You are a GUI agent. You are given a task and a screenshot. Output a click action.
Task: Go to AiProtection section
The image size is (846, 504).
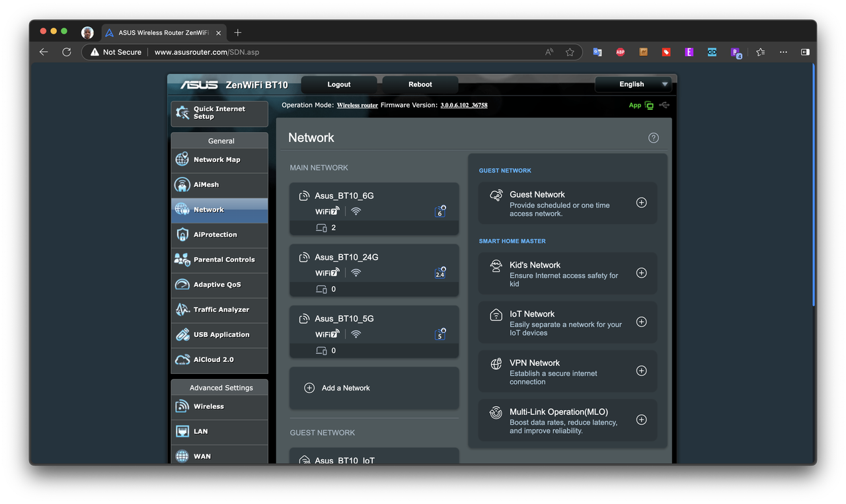(219, 234)
